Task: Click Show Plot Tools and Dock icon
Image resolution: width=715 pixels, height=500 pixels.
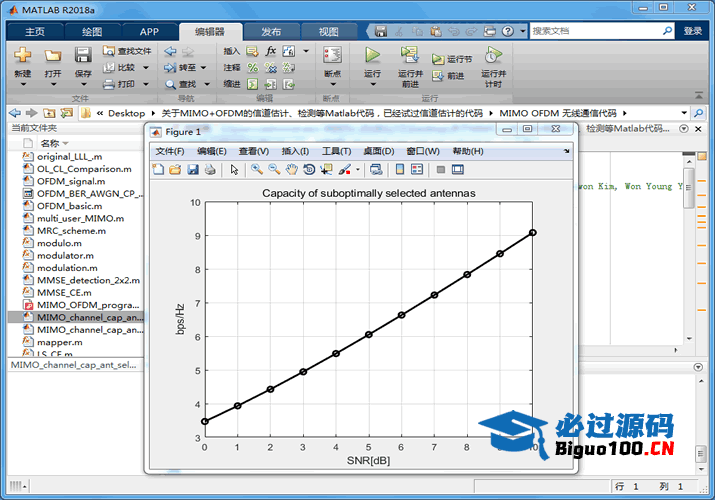Action: coord(458,170)
